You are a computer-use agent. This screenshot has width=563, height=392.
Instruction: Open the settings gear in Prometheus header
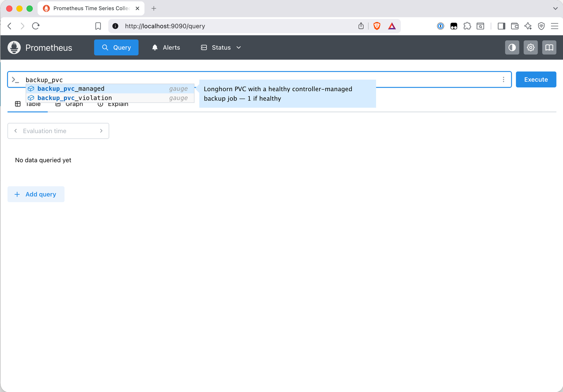coord(531,48)
